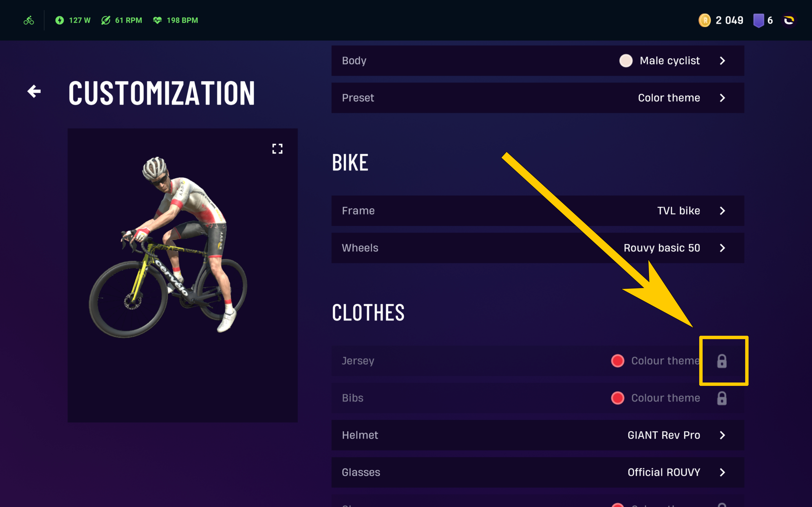This screenshot has height=507, width=812.
Task: Click the heart rate BPM icon
Action: tap(157, 21)
